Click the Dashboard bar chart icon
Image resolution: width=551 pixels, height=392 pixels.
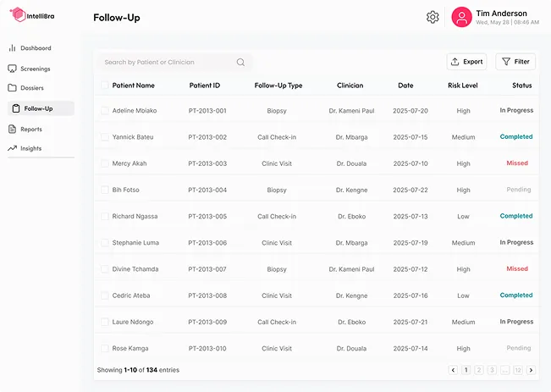pos(13,47)
